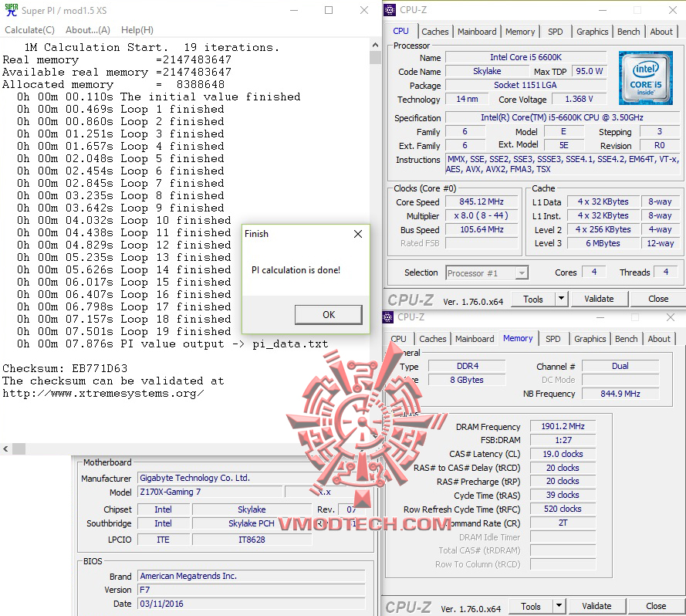Switch to About tab in top CPU-Z
686x616 pixels.
coord(661,32)
